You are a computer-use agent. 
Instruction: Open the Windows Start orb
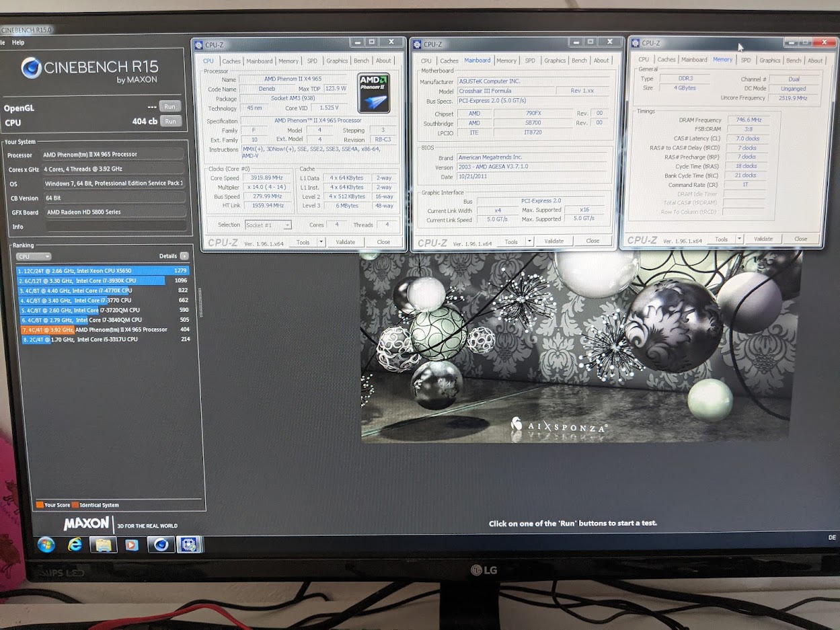46,545
